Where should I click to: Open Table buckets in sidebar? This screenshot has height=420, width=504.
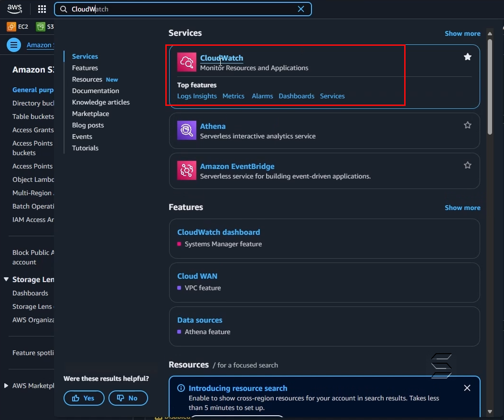pyautogui.click(x=33, y=116)
